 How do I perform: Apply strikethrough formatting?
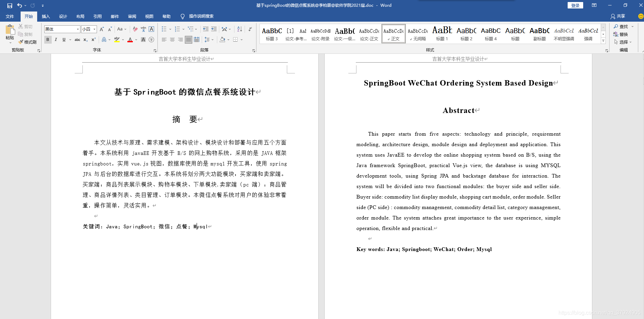point(77,40)
